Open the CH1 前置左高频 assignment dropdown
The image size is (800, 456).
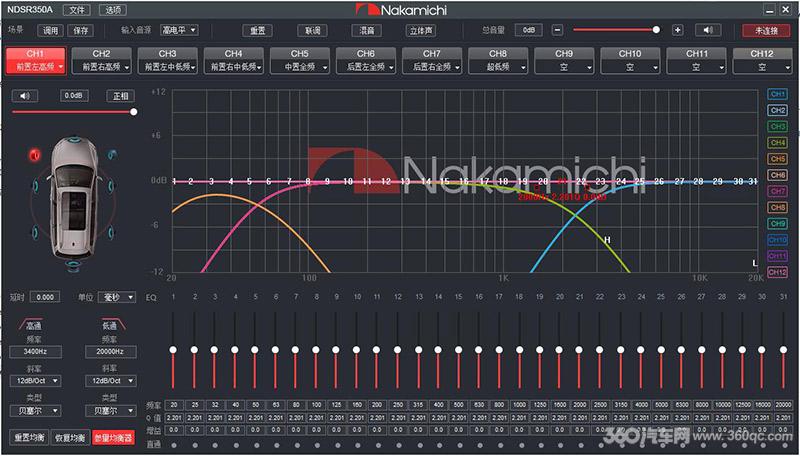click(x=36, y=66)
